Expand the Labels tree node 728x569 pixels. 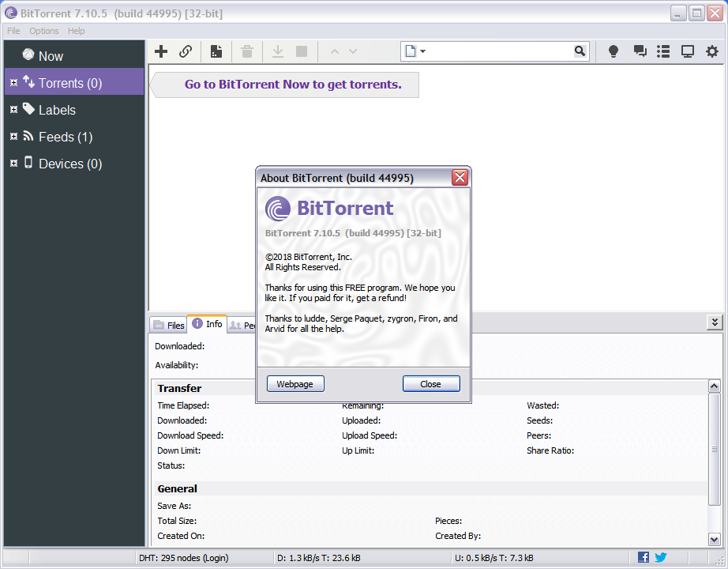(x=14, y=110)
